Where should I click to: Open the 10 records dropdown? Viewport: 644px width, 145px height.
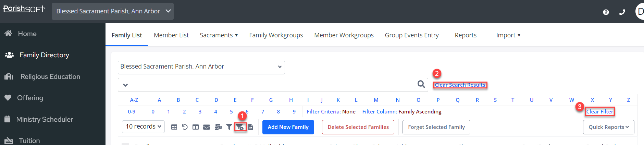(x=143, y=126)
